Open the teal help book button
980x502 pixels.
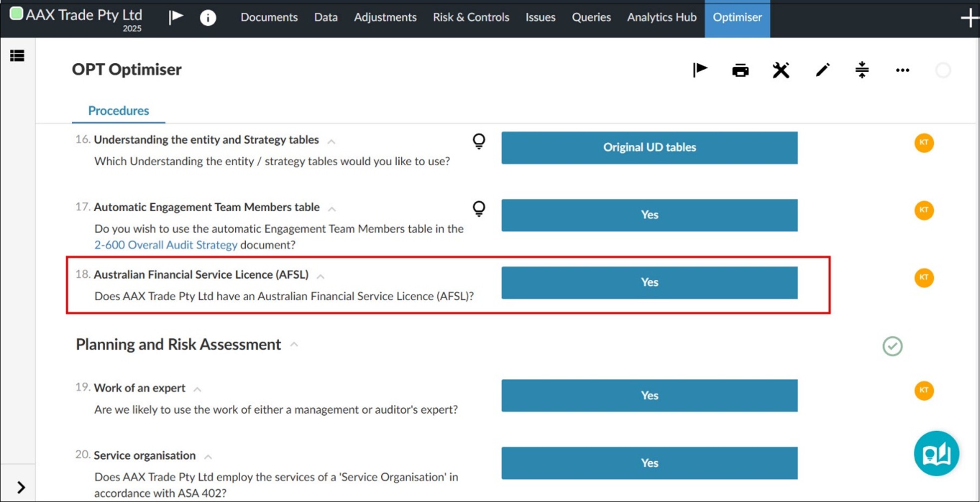(936, 454)
